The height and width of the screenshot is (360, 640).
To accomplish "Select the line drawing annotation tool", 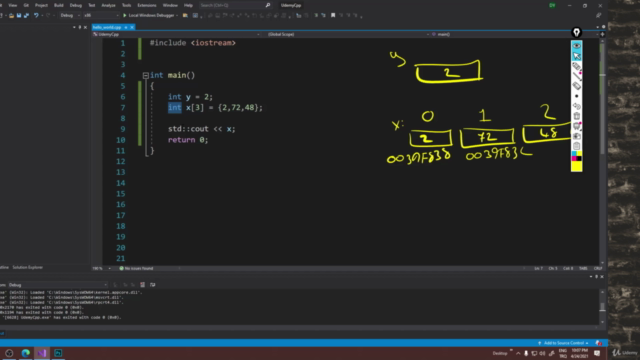I will [x=576, y=76].
